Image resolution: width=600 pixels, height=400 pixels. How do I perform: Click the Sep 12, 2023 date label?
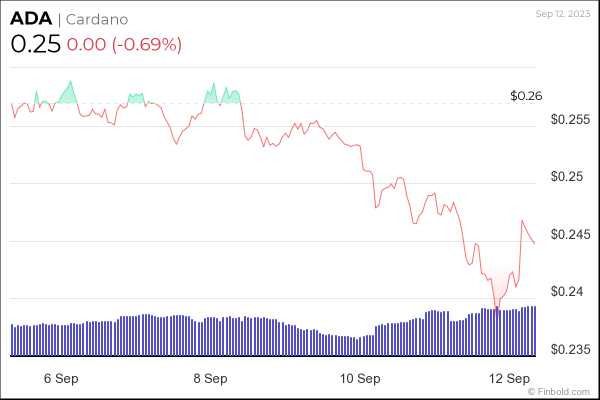(x=563, y=14)
